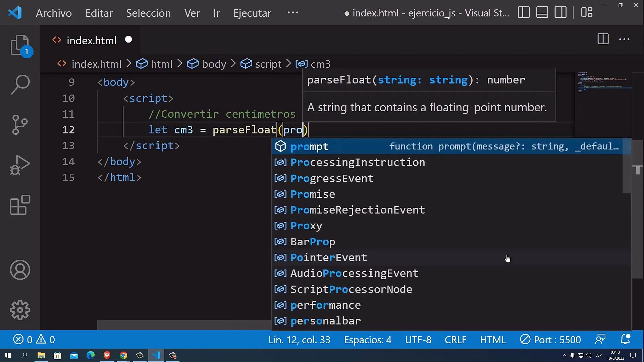This screenshot has height=362, width=644.
Task: Open the editor's more actions ellipsis menu
Action: 624,39
